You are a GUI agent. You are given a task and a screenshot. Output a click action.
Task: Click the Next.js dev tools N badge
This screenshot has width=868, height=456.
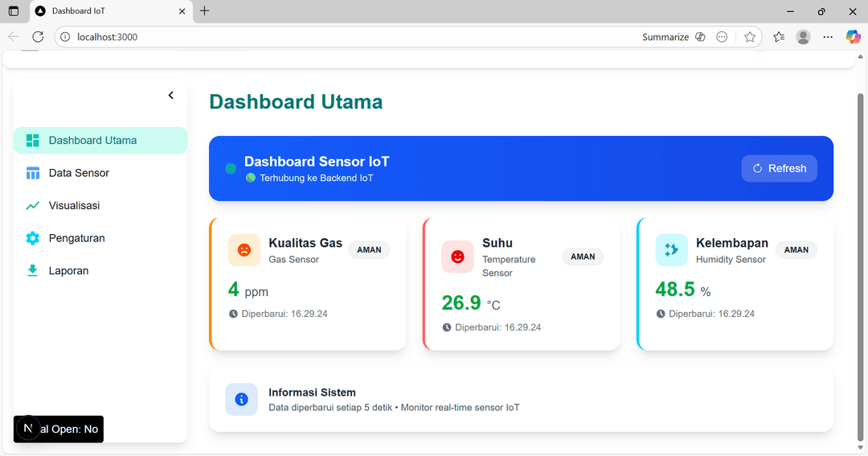pos(28,429)
